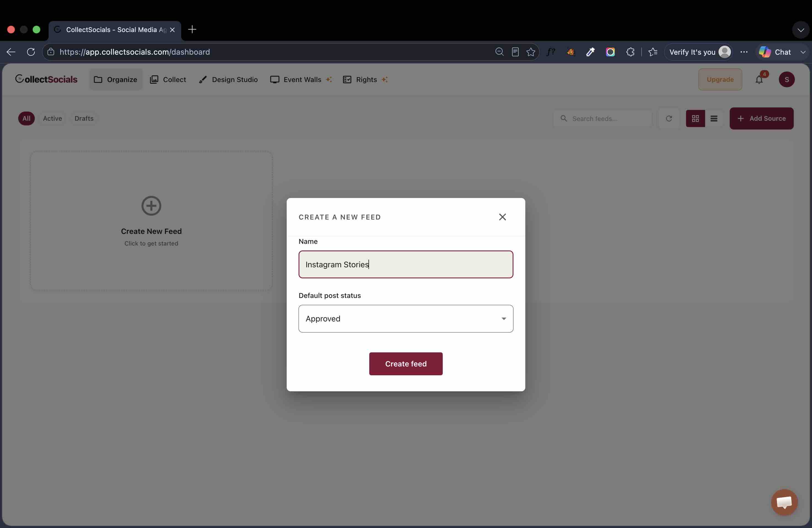This screenshot has width=812, height=528.
Task: Click the orange bug extension icon
Action: pyautogui.click(x=570, y=52)
